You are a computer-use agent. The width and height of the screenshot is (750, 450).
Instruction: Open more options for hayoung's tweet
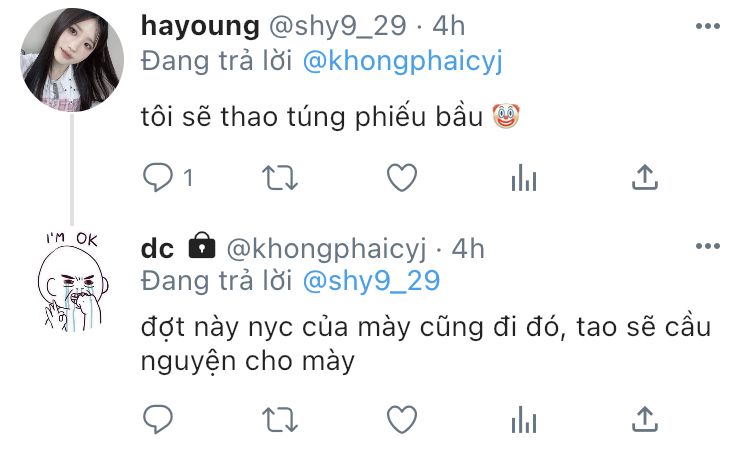(708, 26)
